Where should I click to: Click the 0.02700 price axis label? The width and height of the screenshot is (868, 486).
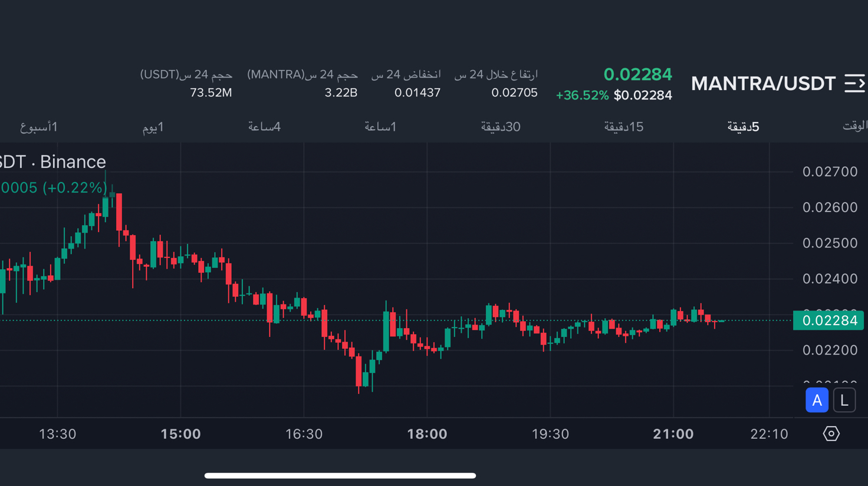tap(830, 172)
